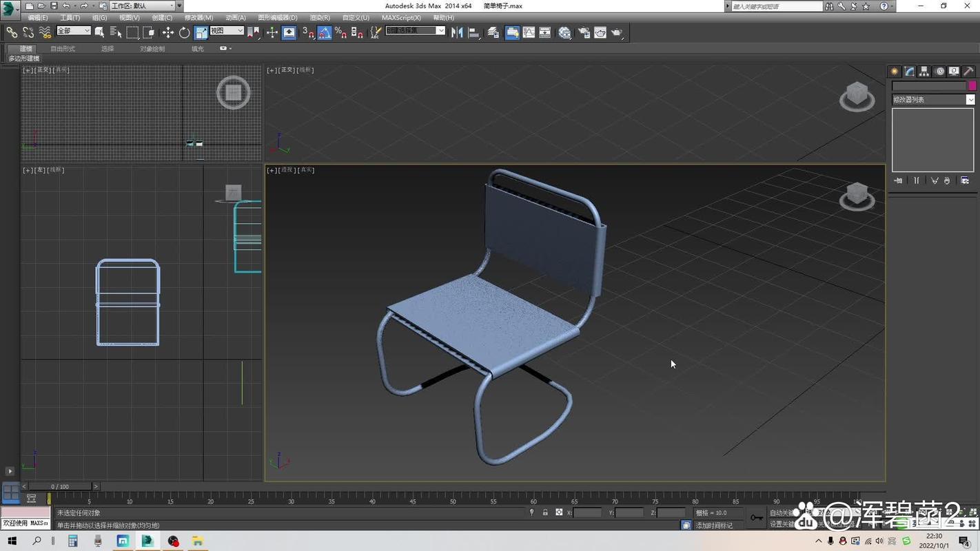Click the Select and Manipulate icon
The width and height of the screenshot is (980, 551).
click(x=272, y=32)
